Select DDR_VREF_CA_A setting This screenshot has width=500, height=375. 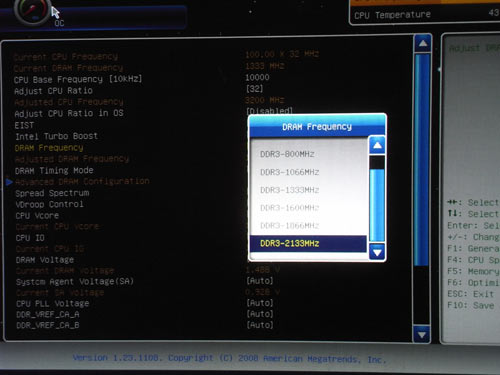pyautogui.click(x=48, y=314)
